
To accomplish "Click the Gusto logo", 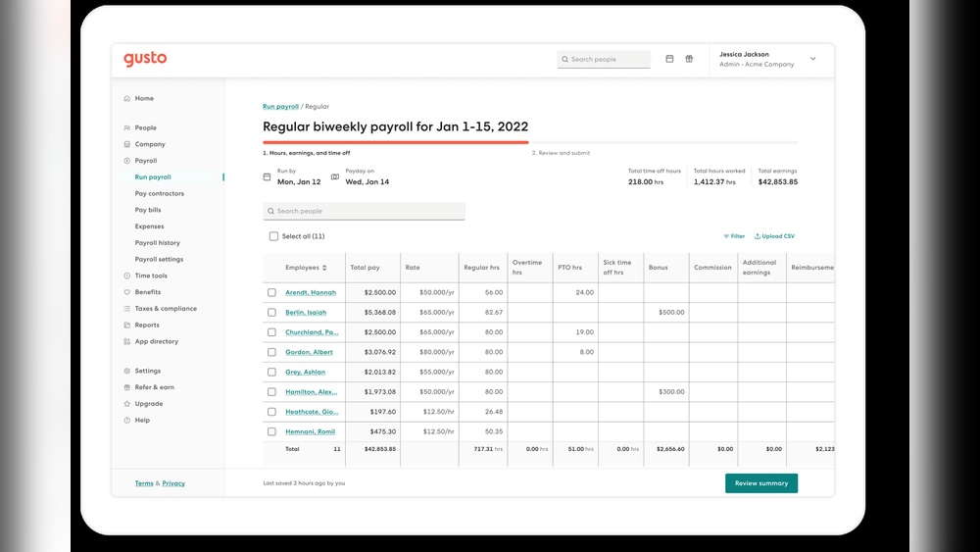I will tap(145, 59).
